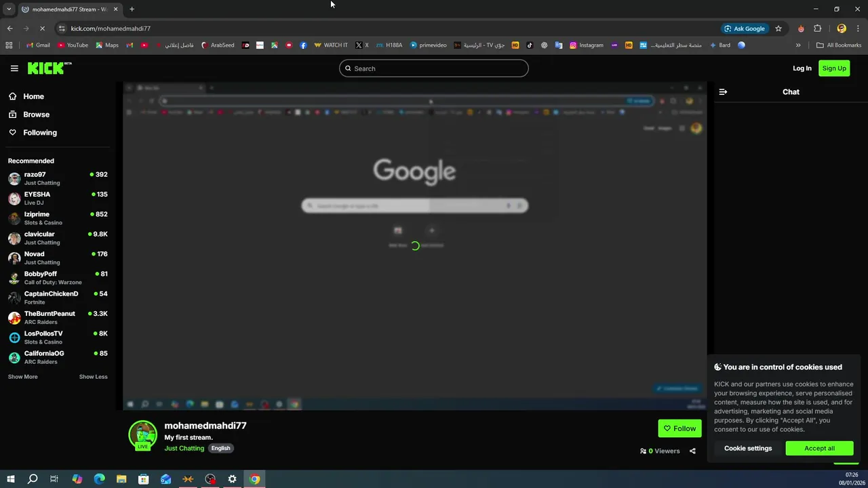Viewport: 868px width, 488px height.
Task: Open Novad recommended channel
Action: (58, 258)
